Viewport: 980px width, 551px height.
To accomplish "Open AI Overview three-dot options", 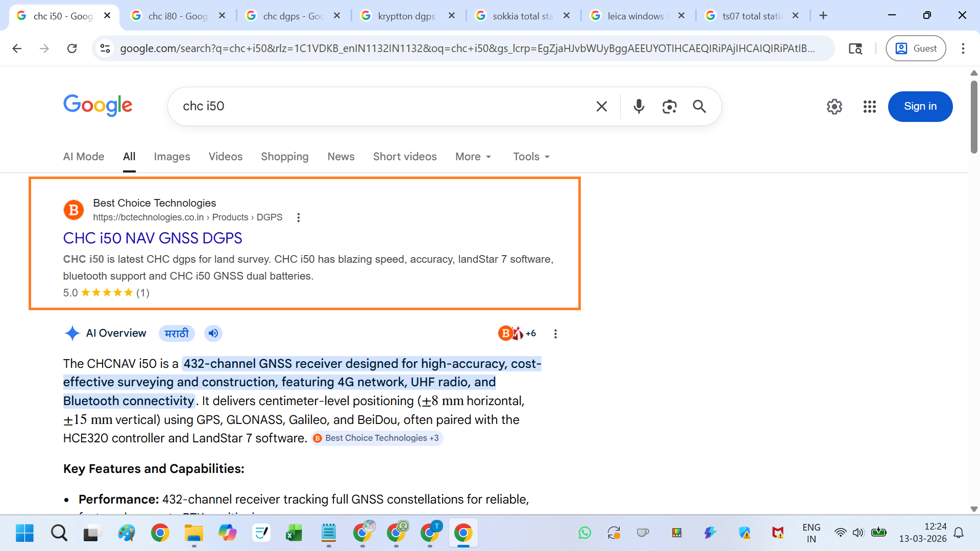I will (x=555, y=334).
